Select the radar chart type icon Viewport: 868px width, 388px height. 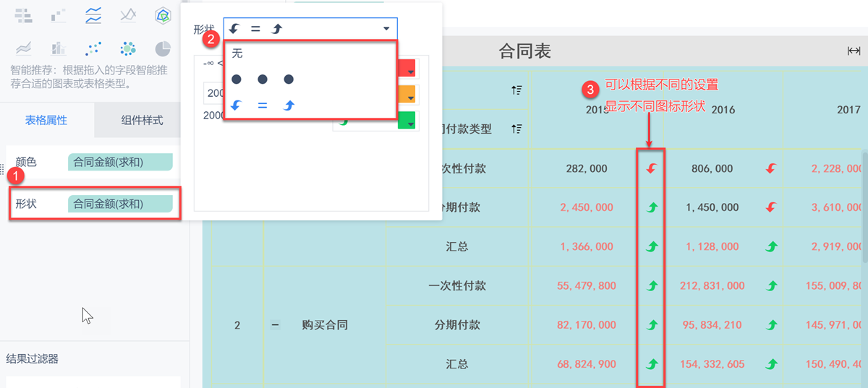[163, 14]
